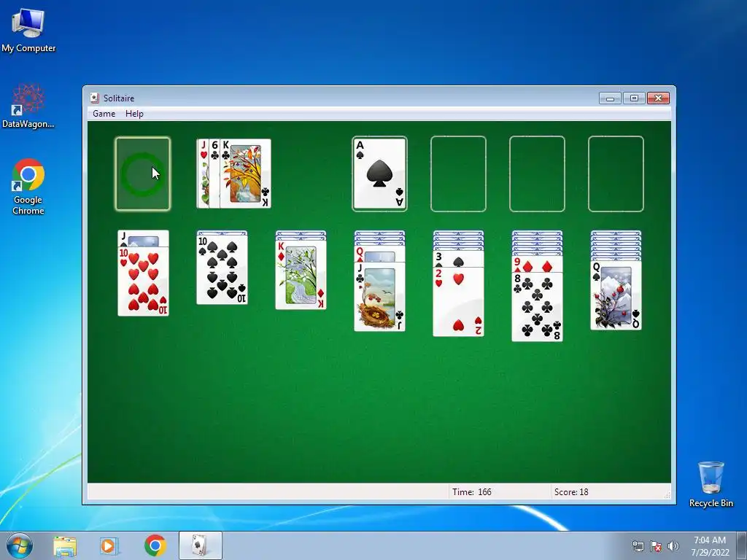Select the 8 of clubs tableau card
This screenshot has height=560, width=747.
[537, 307]
